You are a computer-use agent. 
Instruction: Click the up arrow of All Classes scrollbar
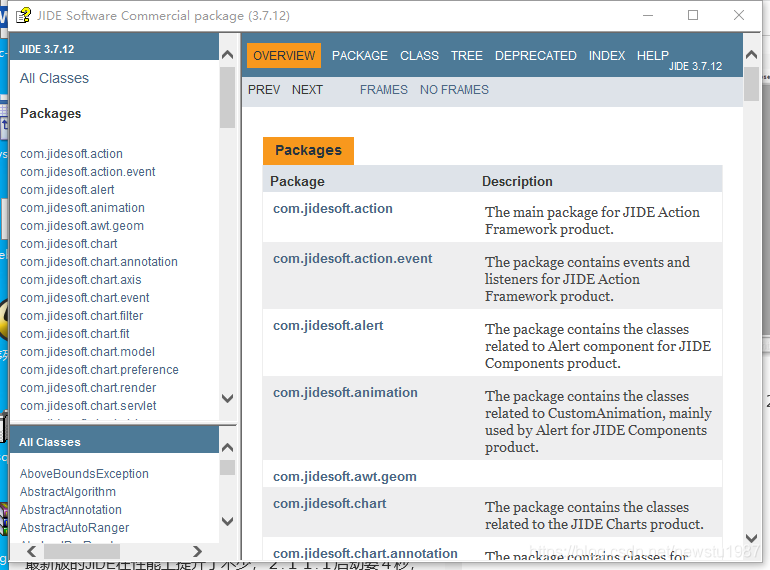point(227,447)
